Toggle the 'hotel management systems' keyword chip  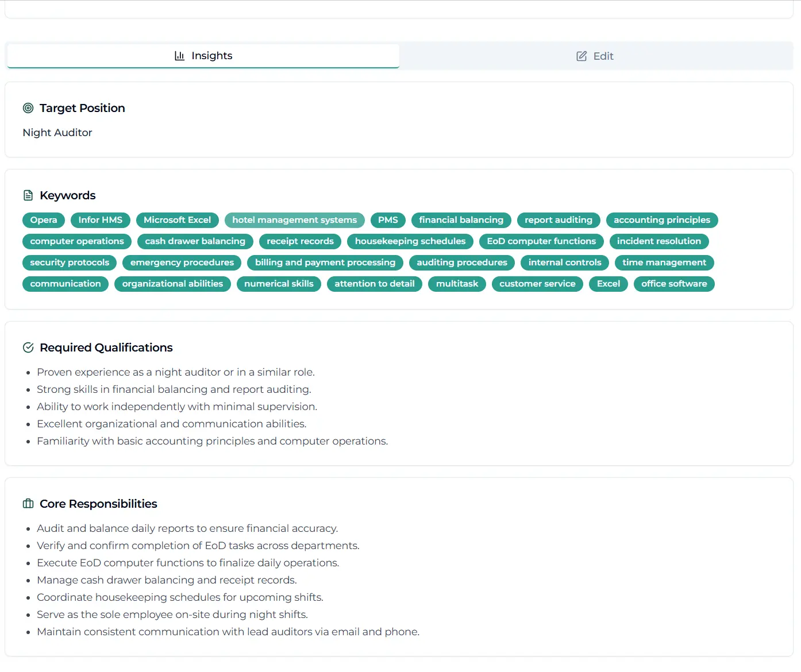click(x=294, y=220)
